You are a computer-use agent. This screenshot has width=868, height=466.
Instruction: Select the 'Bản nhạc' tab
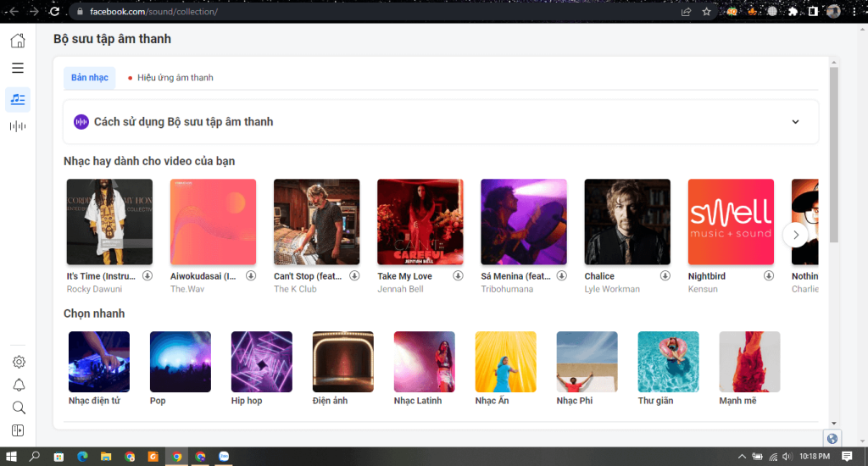(90, 78)
